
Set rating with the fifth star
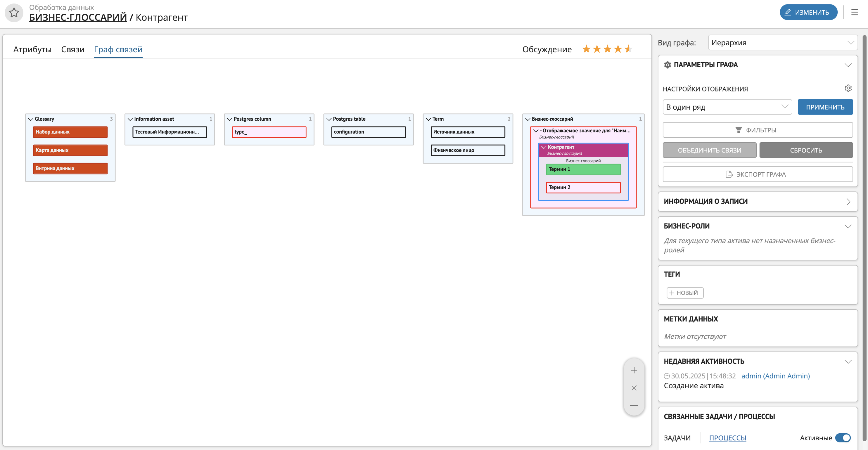[x=628, y=49]
